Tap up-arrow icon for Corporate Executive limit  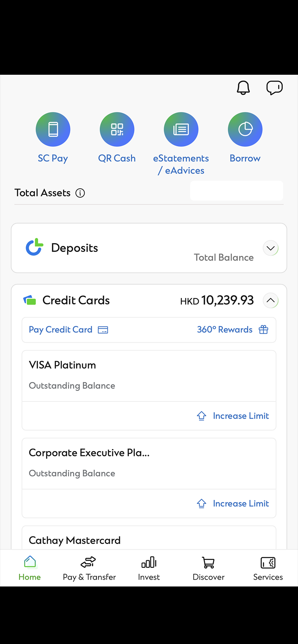tap(202, 503)
